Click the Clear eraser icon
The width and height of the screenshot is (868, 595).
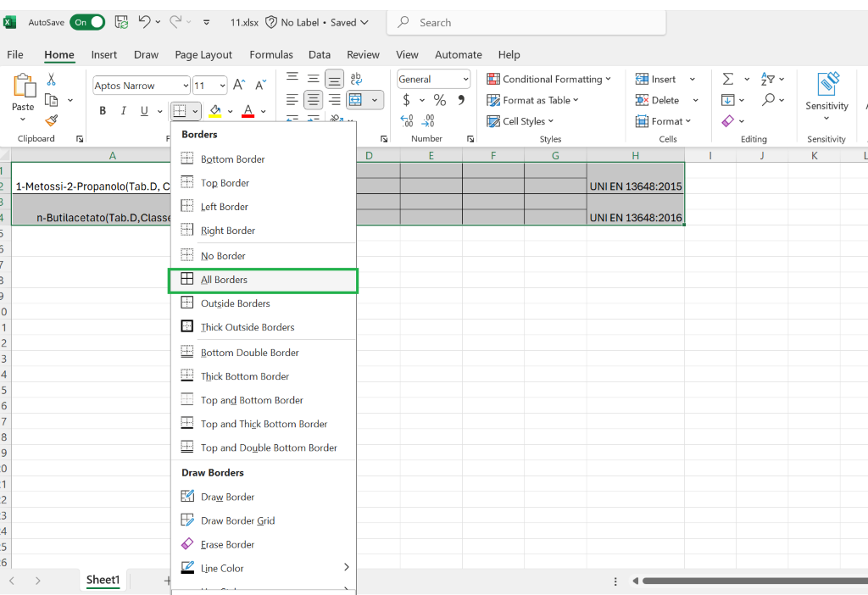click(x=728, y=120)
